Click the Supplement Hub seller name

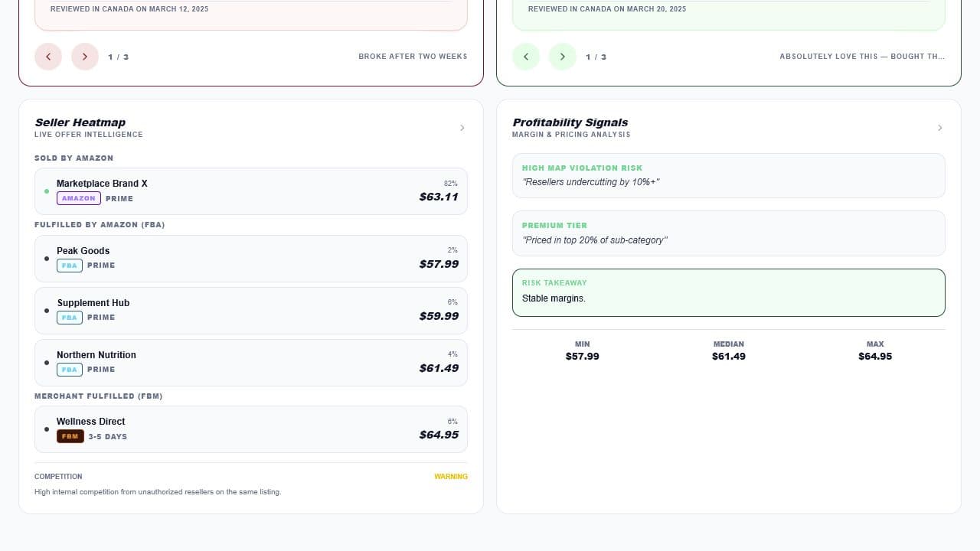pos(93,303)
